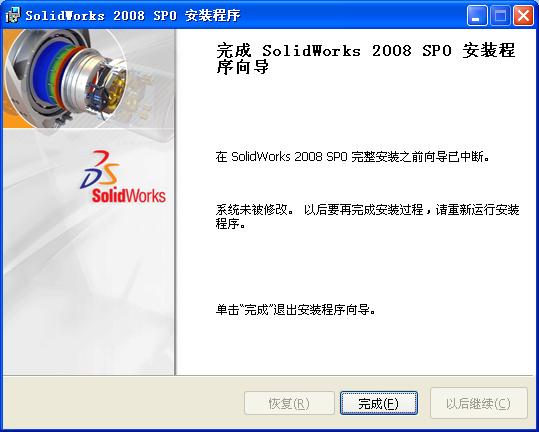
Task: Click 完成(F) to exit the wizard
Action: click(x=379, y=403)
